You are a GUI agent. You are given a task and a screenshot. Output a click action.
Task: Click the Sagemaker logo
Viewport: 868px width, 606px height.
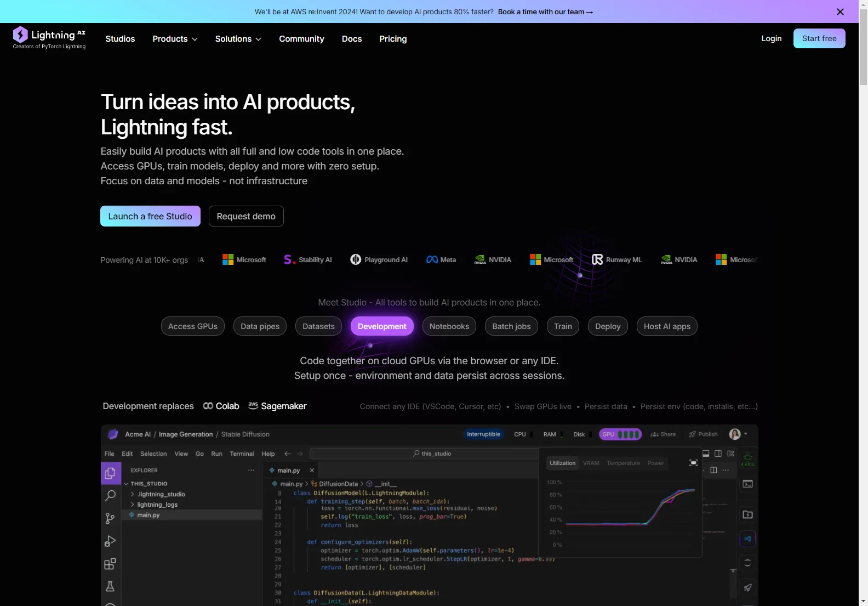277,406
